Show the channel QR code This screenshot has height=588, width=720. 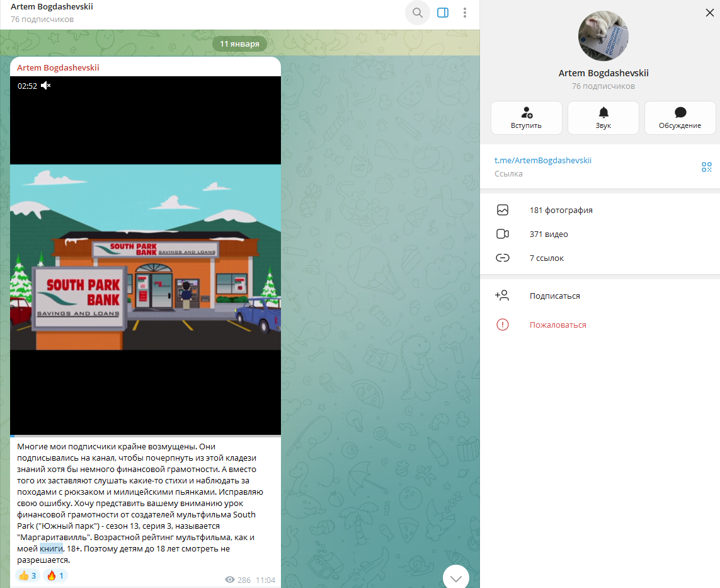(x=707, y=167)
